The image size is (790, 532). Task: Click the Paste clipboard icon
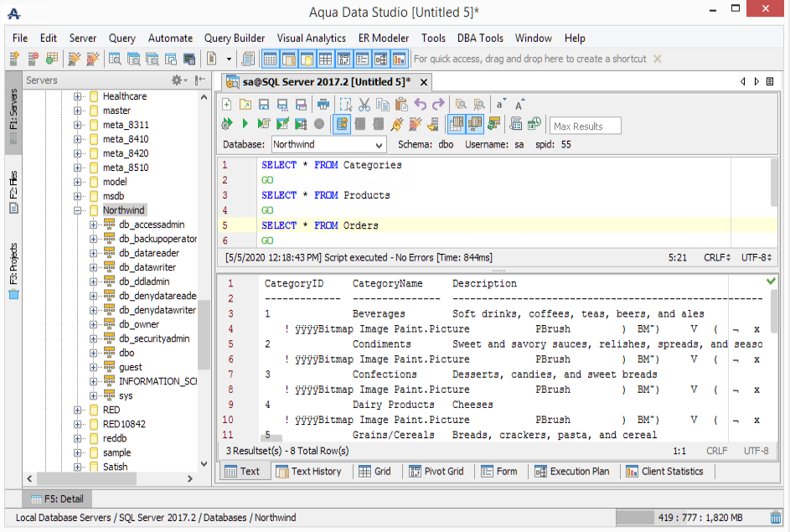401,105
